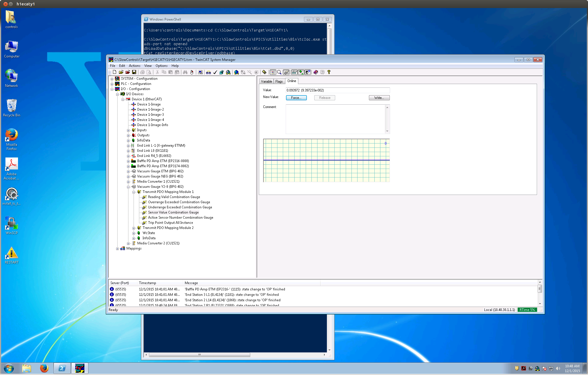Viewport: 588px width, 375px height.
Task: Open the View menu
Action: [x=148, y=66]
